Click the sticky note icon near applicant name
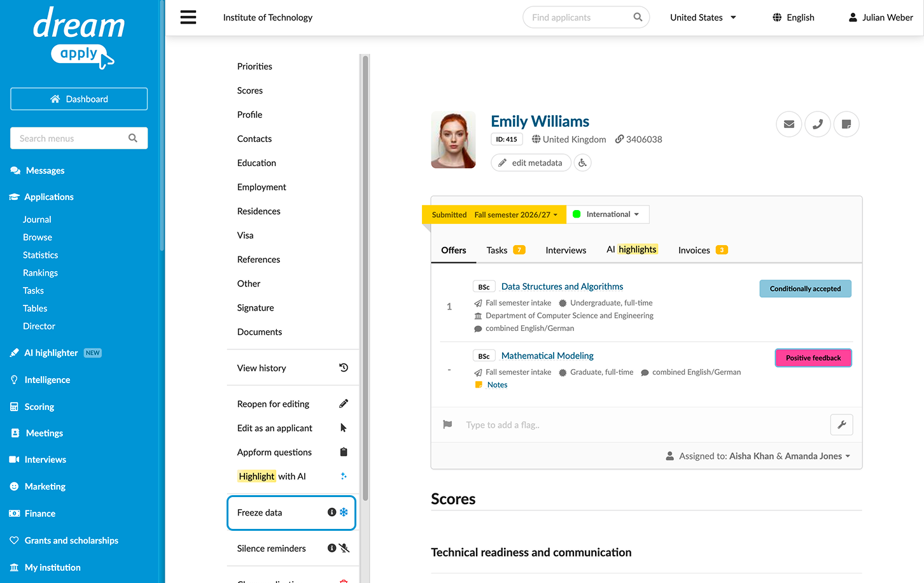 point(846,124)
